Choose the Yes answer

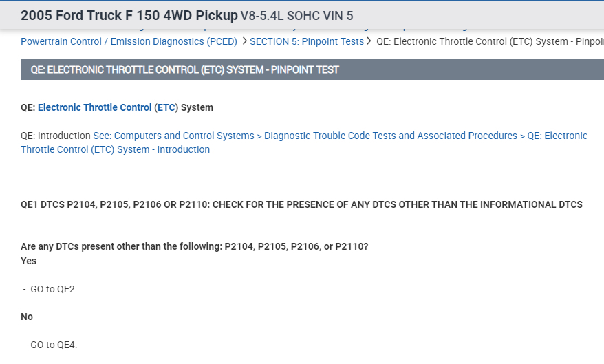[x=28, y=261]
